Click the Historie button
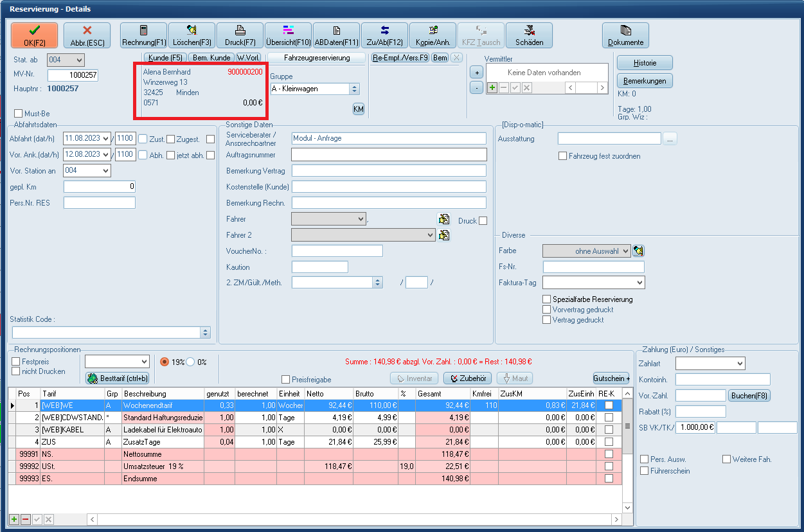Screen dimensions: 804x532 (x=645, y=63)
